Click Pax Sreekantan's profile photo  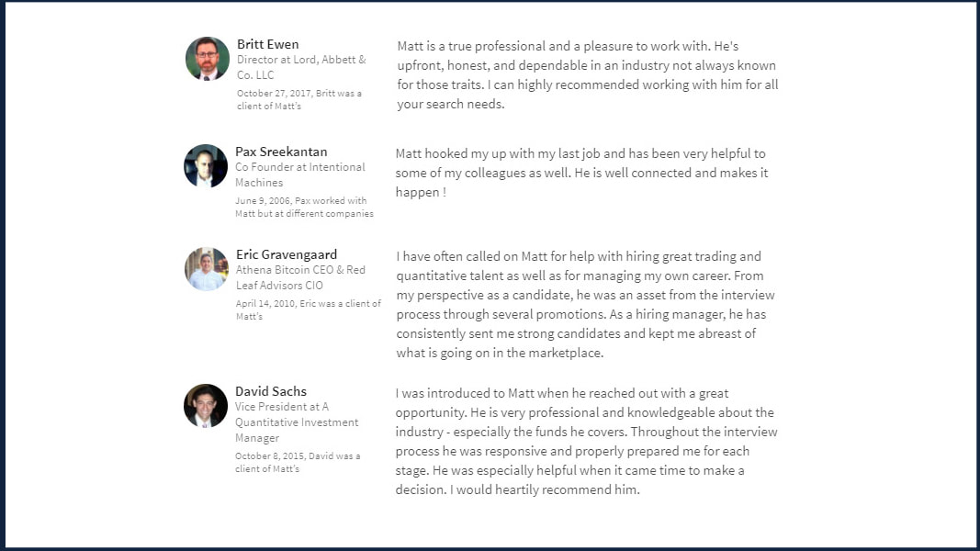tap(206, 166)
